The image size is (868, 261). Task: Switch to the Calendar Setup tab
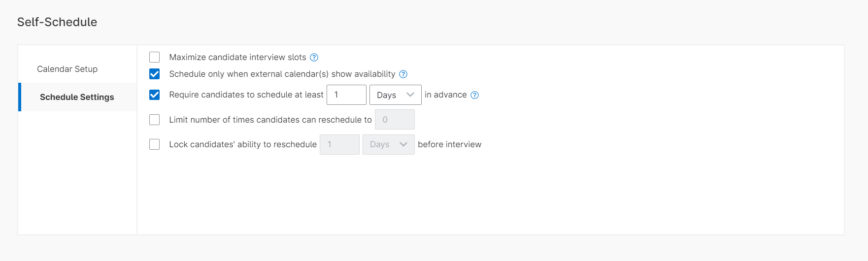[x=67, y=69]
